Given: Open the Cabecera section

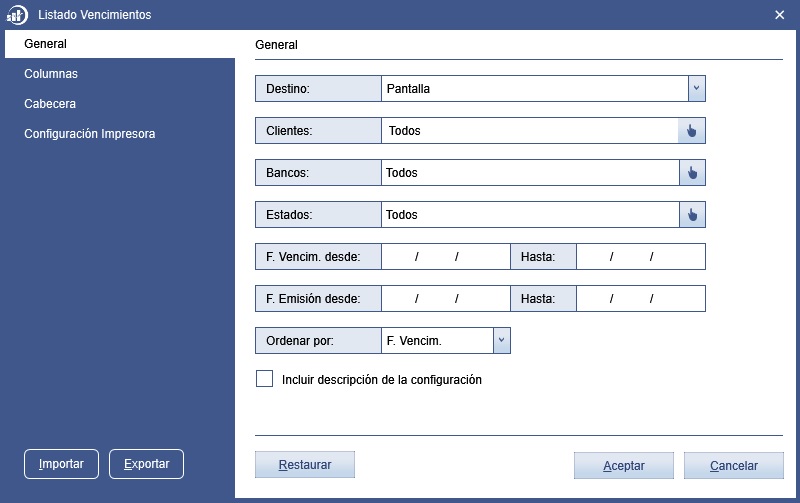Looking at the screenshot, I should [50, 104].
